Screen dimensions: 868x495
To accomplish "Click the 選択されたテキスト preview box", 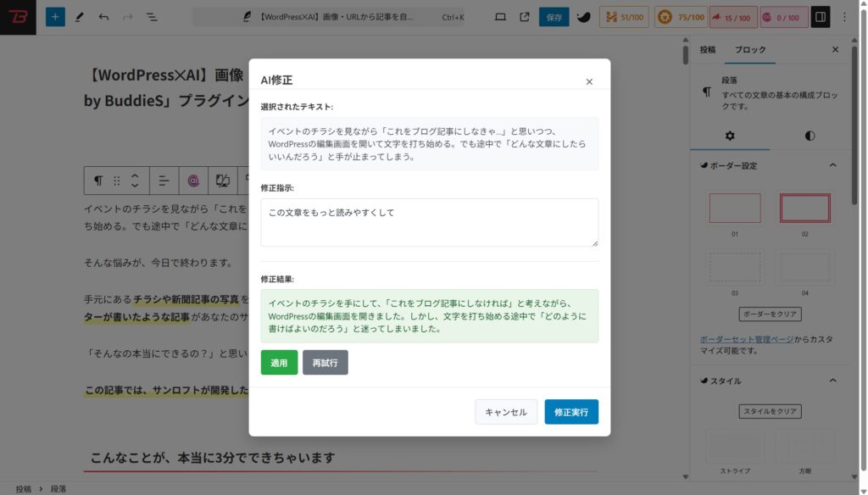I will click(430, 143).
